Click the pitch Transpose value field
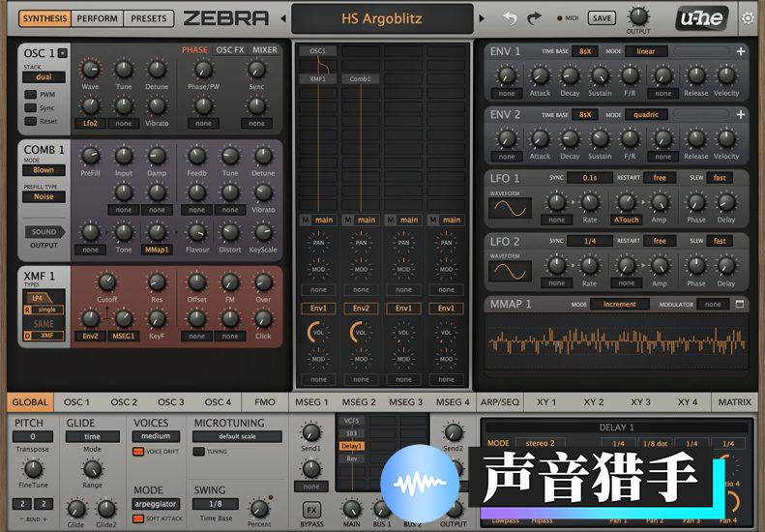765x532 pixels. (x=33, y=436)
